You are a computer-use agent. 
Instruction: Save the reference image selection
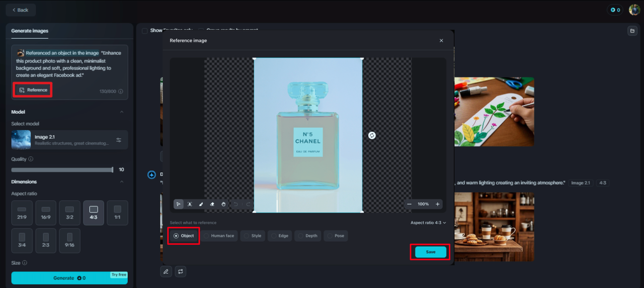coord(431,252)
